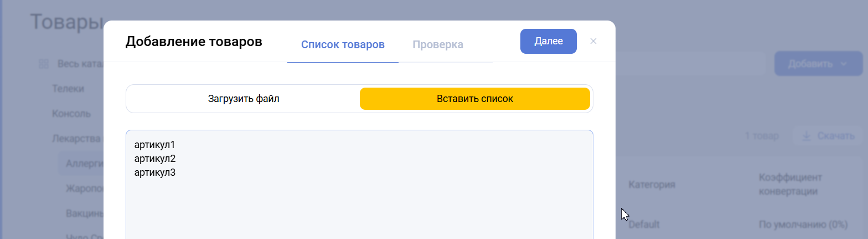Expand the Добавить dropdown chevron
The height and width of the screenshot is (239, 868).
[844, 64]
